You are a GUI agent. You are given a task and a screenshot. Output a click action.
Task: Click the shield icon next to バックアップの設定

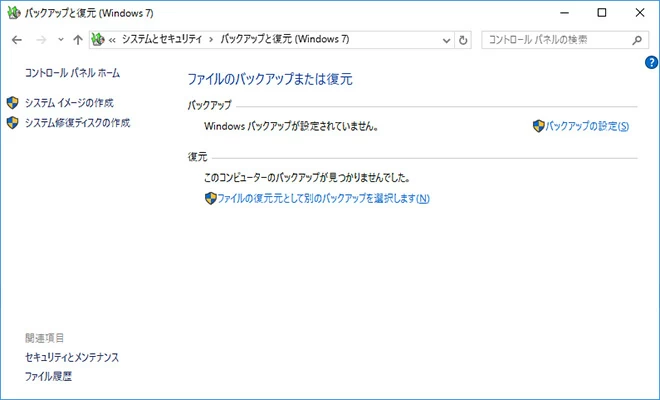pos(539,126)
